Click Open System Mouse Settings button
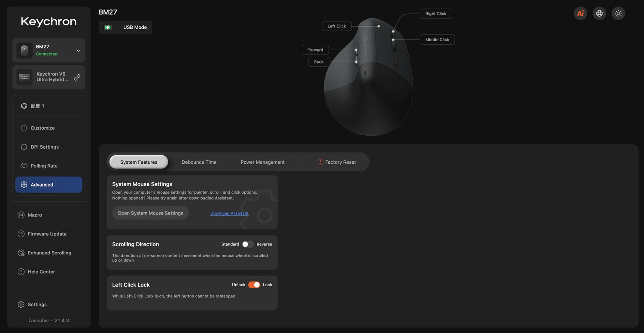The image size is (644, 333). pyautogui.click(x=150, y=213)
